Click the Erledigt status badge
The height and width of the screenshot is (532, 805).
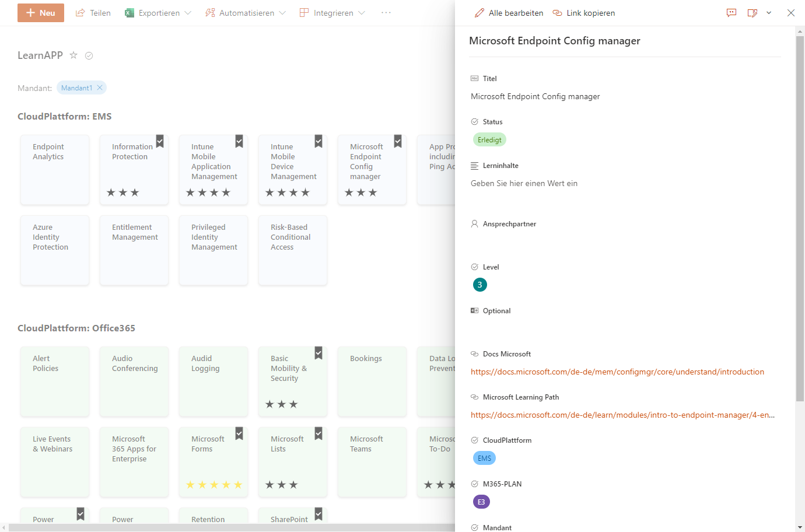[489, 140]
